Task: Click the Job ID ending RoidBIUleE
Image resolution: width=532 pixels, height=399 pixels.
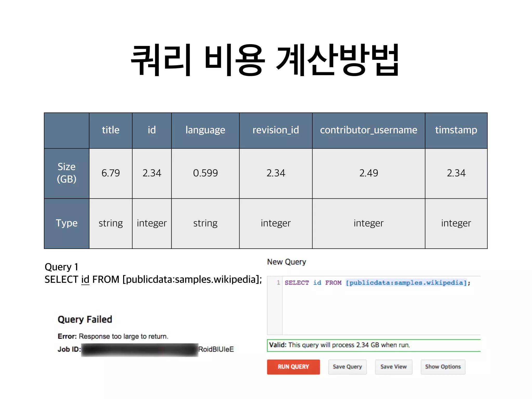Action: pyautogui.click(x=146, y=349)
